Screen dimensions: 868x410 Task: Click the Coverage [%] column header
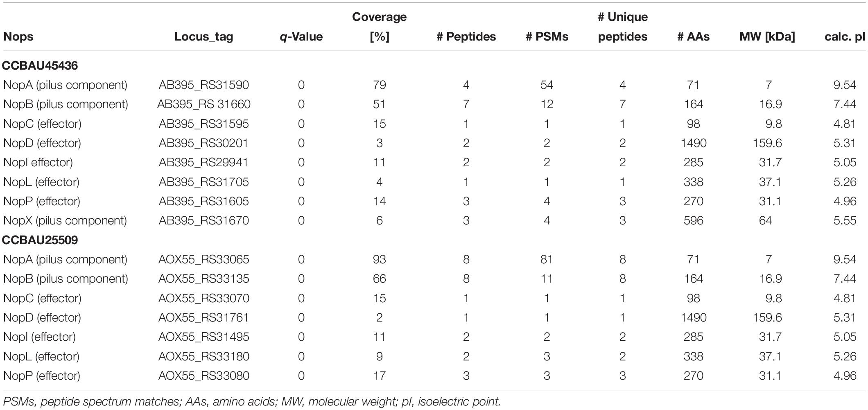[x=379, y=27]
